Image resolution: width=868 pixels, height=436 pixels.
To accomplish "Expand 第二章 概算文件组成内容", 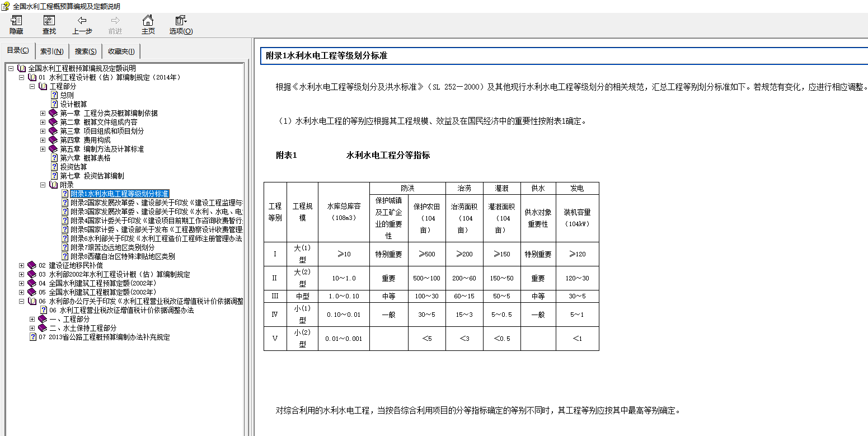I will pos(43,122).
